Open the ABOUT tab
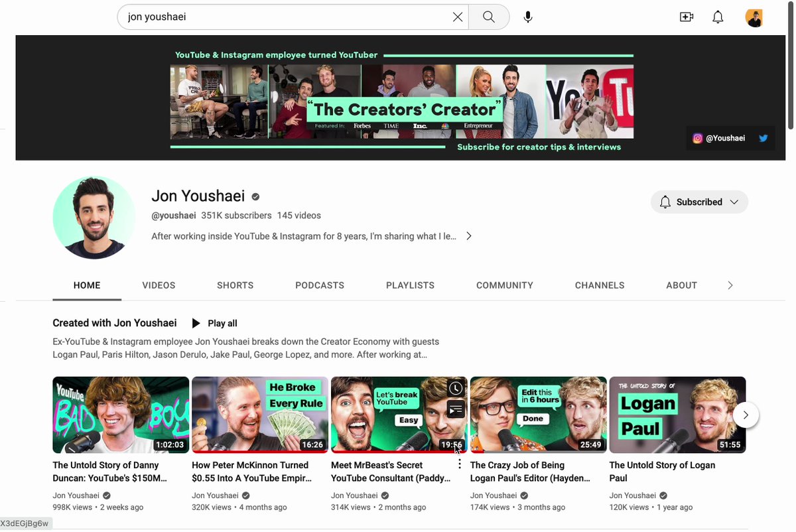 point(681,285)
